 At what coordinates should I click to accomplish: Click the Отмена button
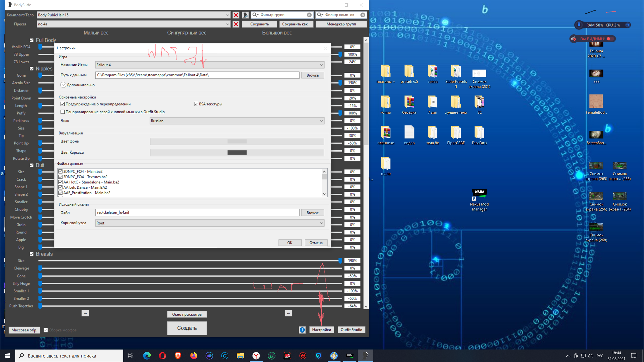(316, 243)
